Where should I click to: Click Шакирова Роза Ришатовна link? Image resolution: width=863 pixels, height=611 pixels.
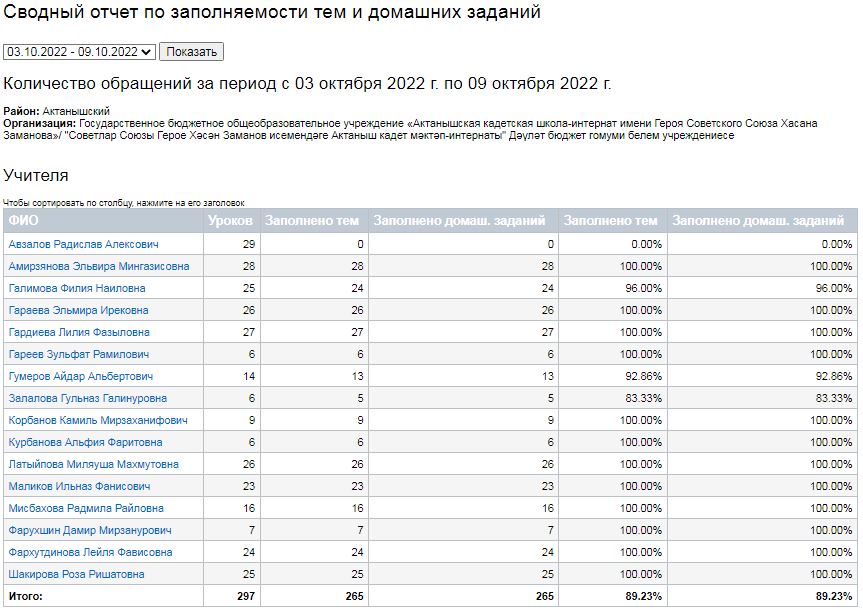(x=77, y=574)
